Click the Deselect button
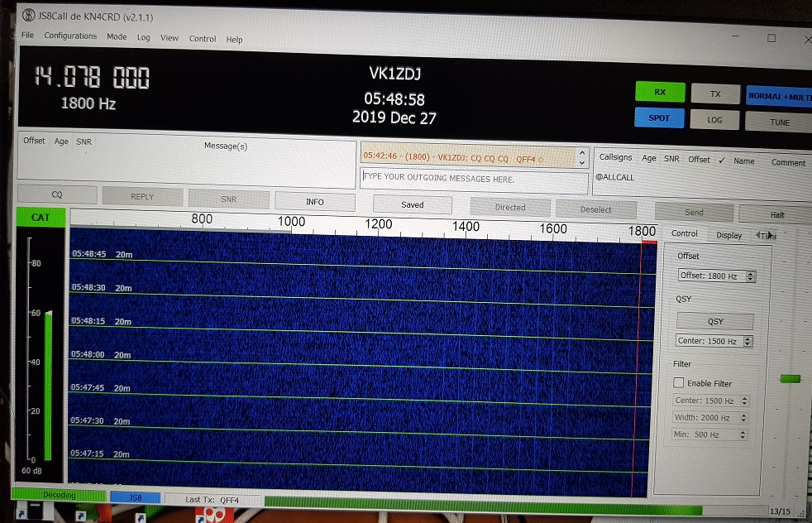 pyautogui.click(x=595, y=209)
